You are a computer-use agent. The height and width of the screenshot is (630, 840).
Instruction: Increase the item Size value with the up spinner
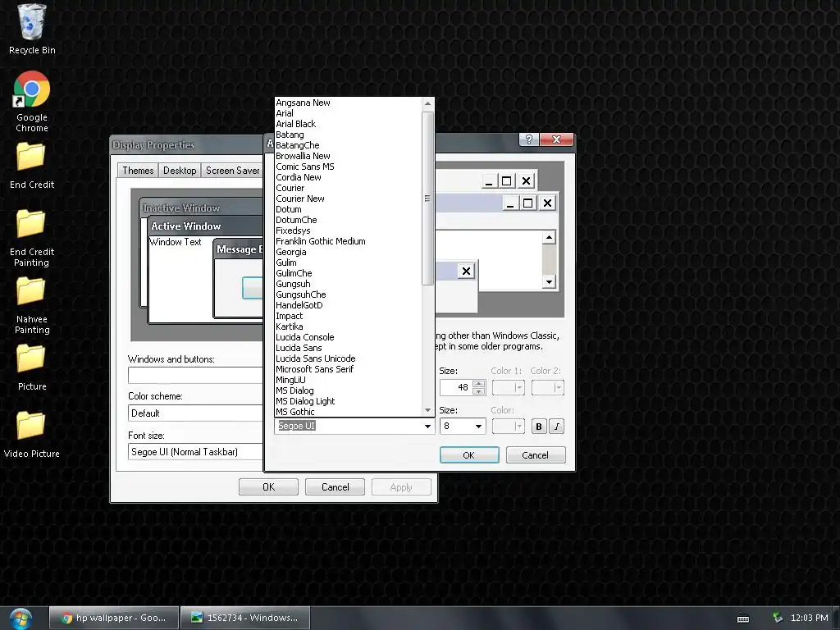coord(479,383)
